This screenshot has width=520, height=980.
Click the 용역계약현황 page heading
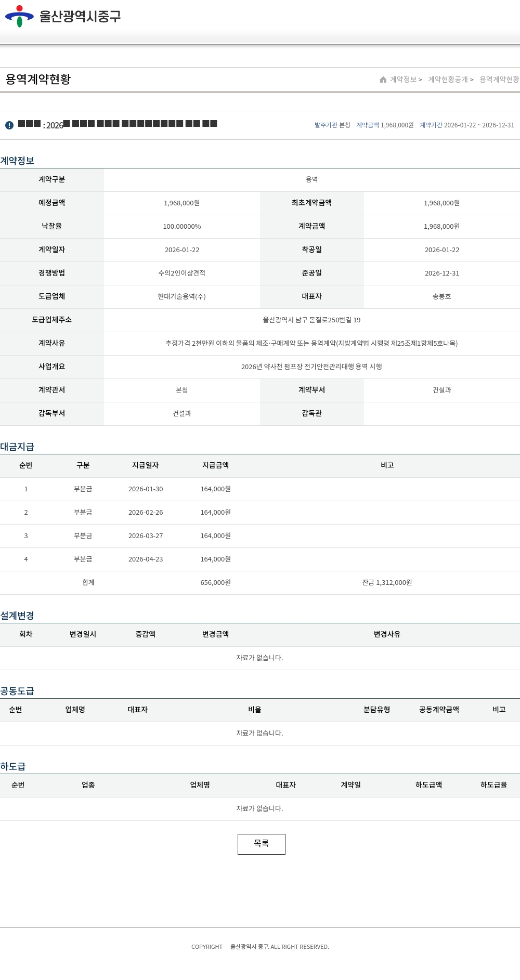coord(38,79)
